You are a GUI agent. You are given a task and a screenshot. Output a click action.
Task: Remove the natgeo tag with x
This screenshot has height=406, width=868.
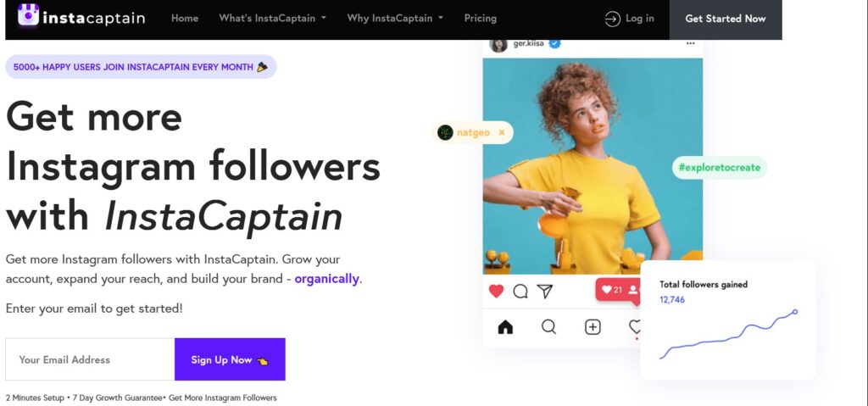(502, 133)
